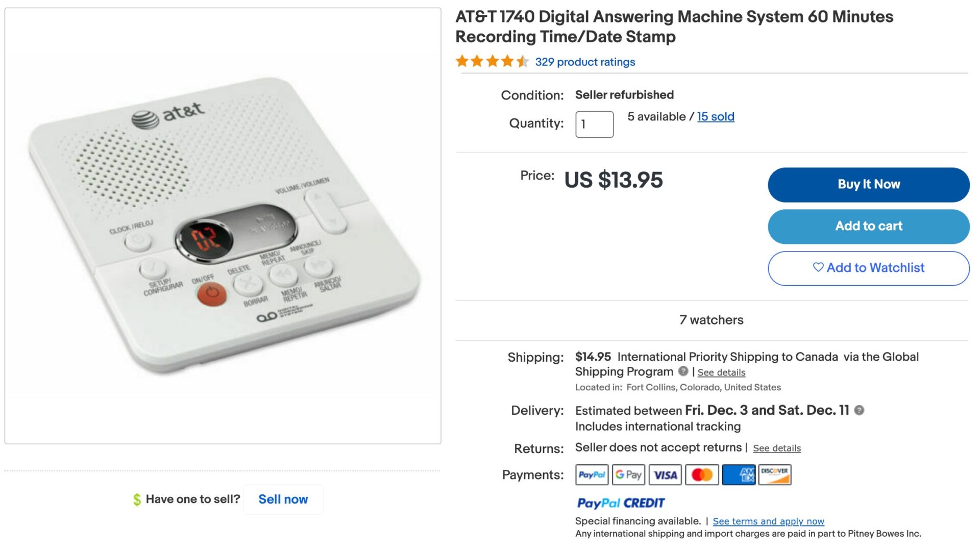Click inside the Quantity input field

(594, 123)
